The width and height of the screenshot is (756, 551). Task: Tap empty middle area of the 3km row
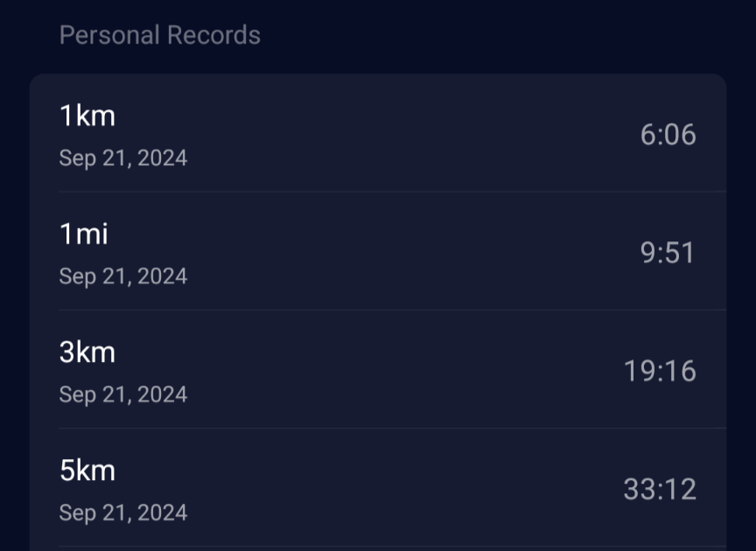tap(394, 371)
